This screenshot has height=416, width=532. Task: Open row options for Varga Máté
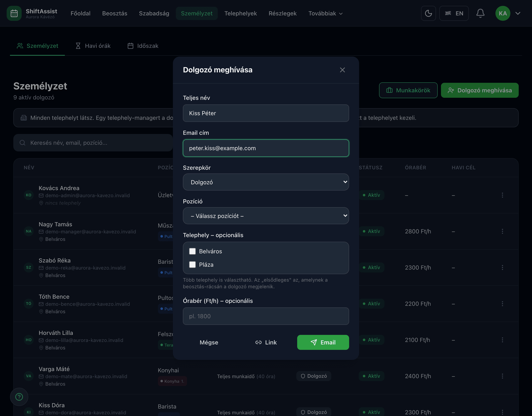click(502, 376)
